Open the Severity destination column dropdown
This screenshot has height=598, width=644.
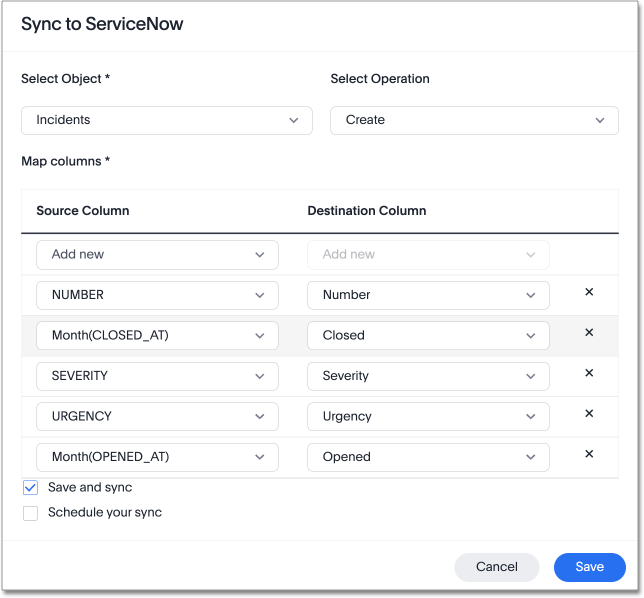[x=428, y=376]
